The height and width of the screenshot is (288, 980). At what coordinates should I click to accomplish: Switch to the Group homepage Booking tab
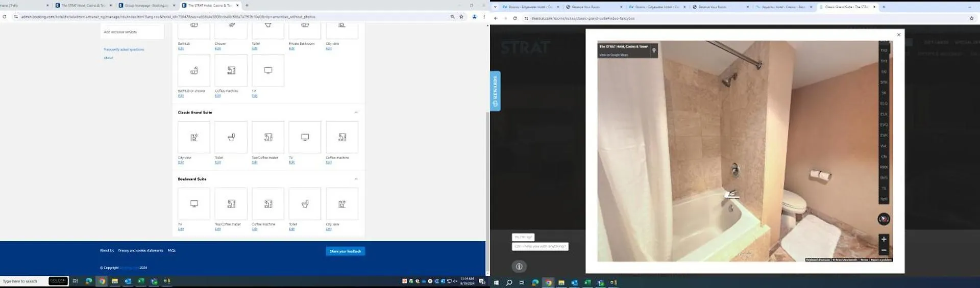click(146, 6)
